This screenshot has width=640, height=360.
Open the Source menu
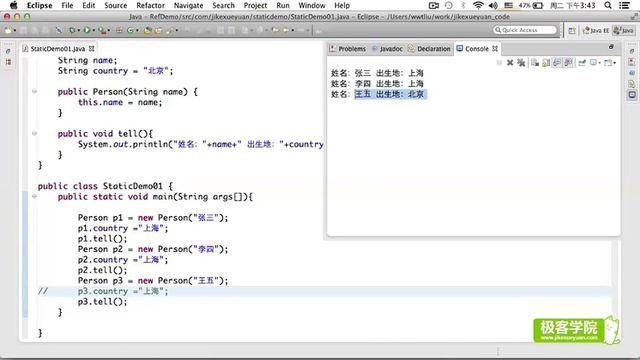pos(116,5)
